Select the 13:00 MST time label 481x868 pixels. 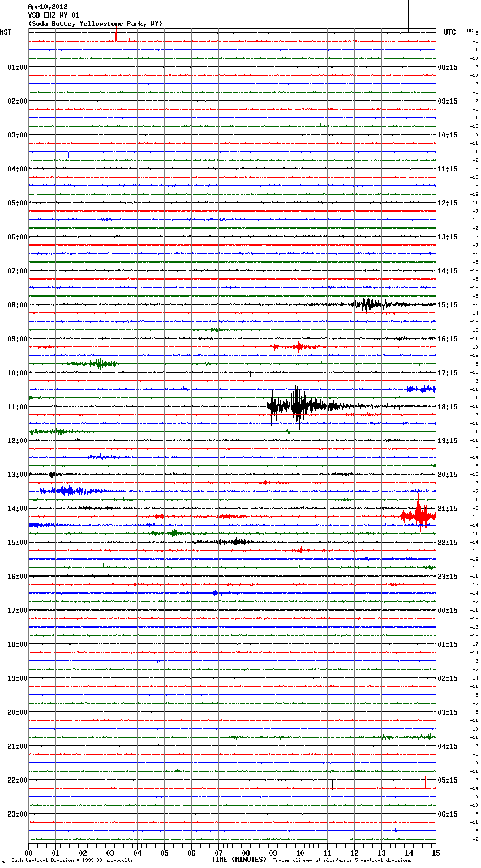[x=17, y=475]
